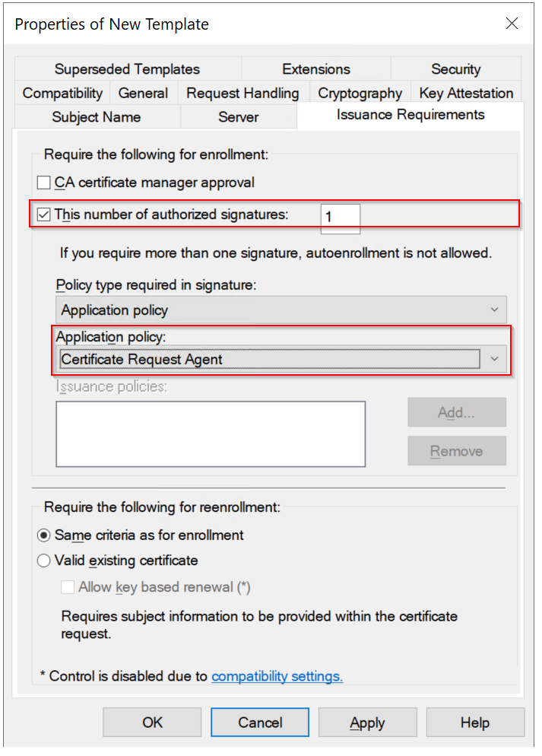Close the Properties of New Template dialog

[512, 24]
